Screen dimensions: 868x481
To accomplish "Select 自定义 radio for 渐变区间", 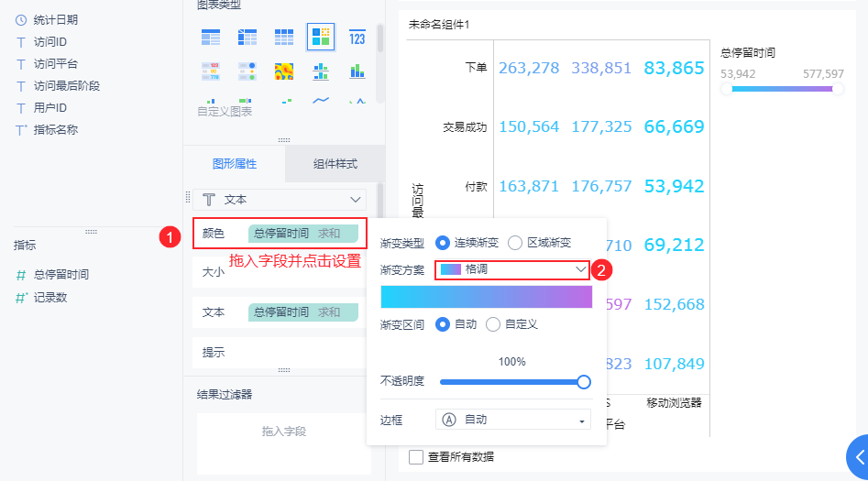I will click(x=493, y=324).
